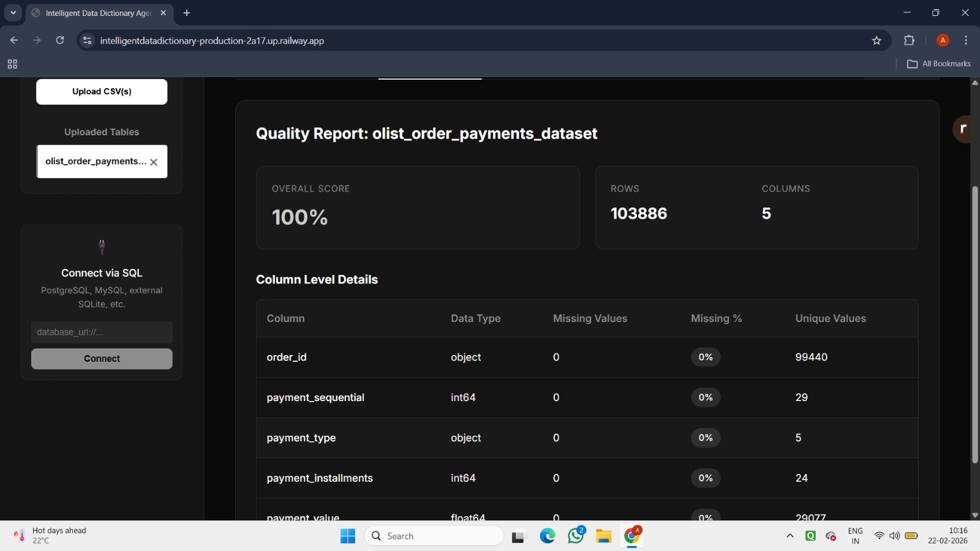Click the 0% badge in payment_type row
980x551 pixels.
click(706, 438)
